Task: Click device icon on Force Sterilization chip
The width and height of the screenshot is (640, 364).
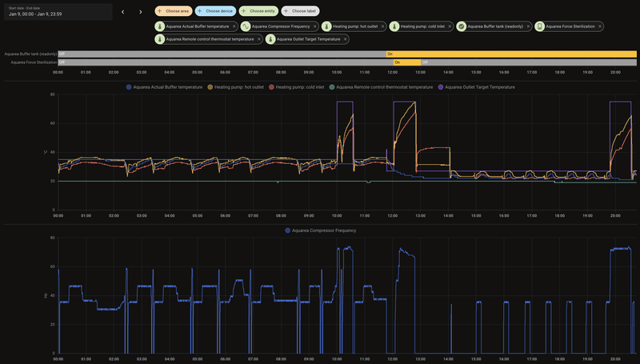Action: pyautogui.click(x=539, y=26)
